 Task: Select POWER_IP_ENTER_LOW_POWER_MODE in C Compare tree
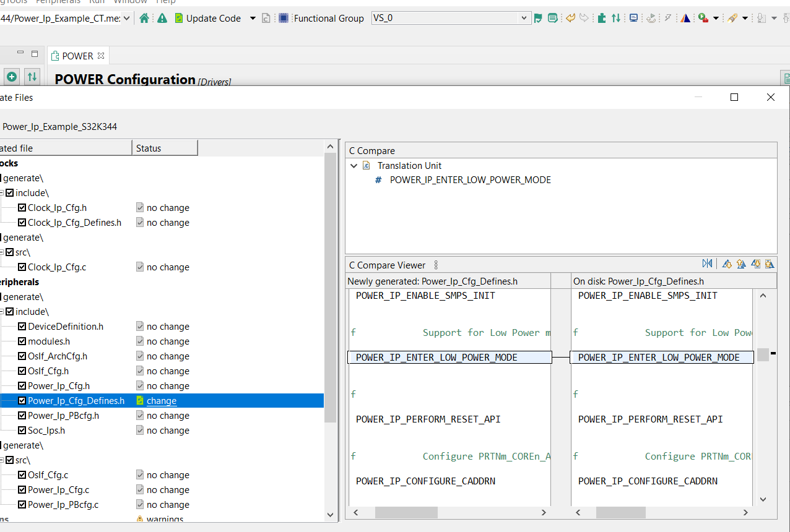coord(470,180)
